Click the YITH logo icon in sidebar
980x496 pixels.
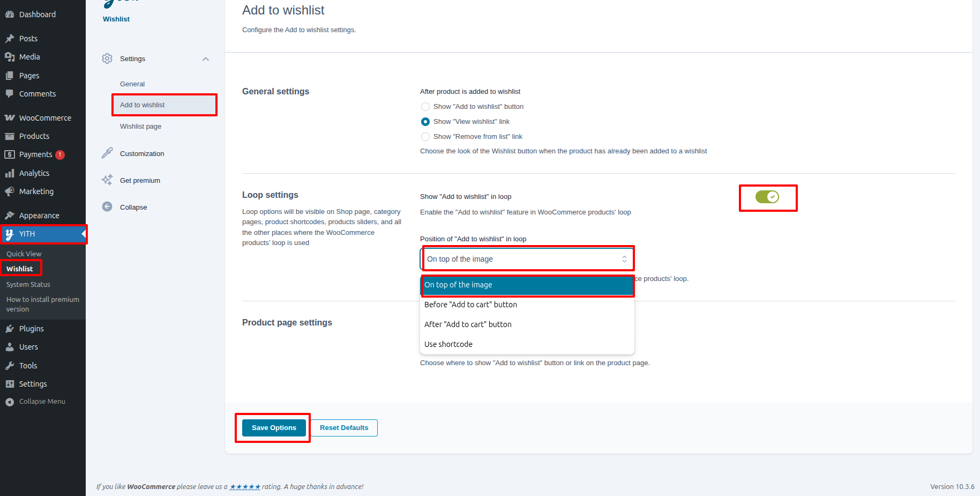[10, 234]
